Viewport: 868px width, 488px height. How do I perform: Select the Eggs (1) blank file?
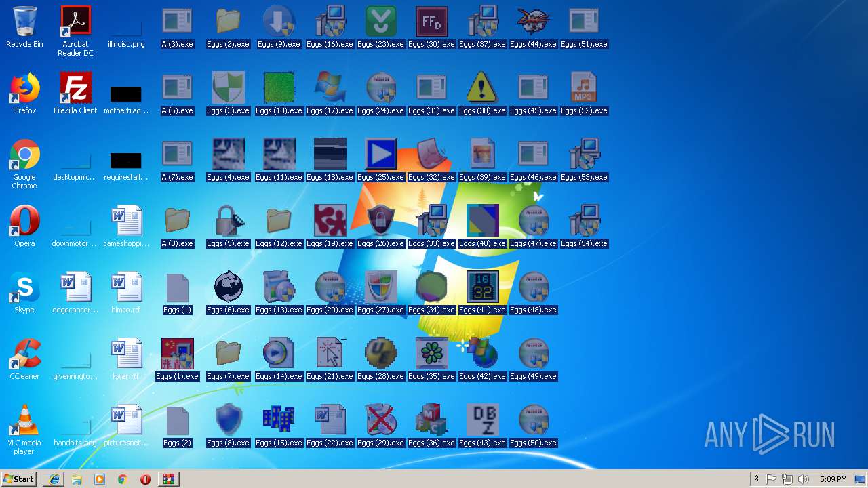click(x=177, y=287)
